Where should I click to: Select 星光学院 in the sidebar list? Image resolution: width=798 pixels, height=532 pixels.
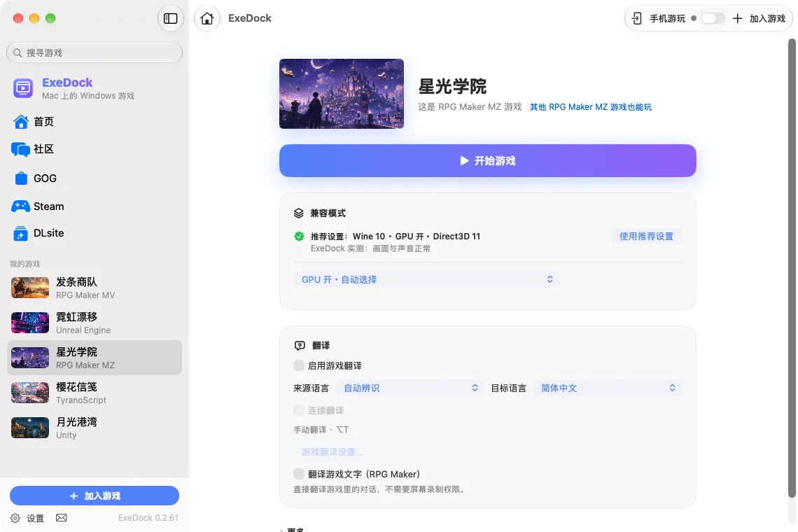point(94,358)
